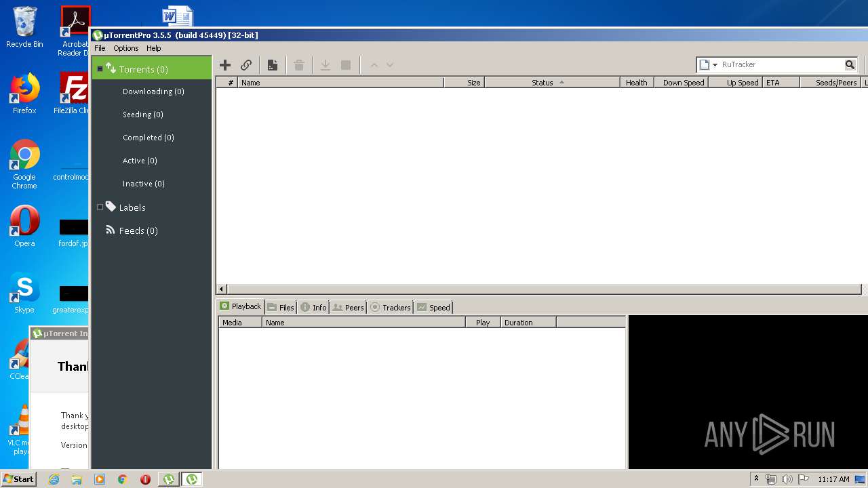This screenshot has height=488, width=868.
Task: Open Firefox desktop icon
Action: coord(24,94)
